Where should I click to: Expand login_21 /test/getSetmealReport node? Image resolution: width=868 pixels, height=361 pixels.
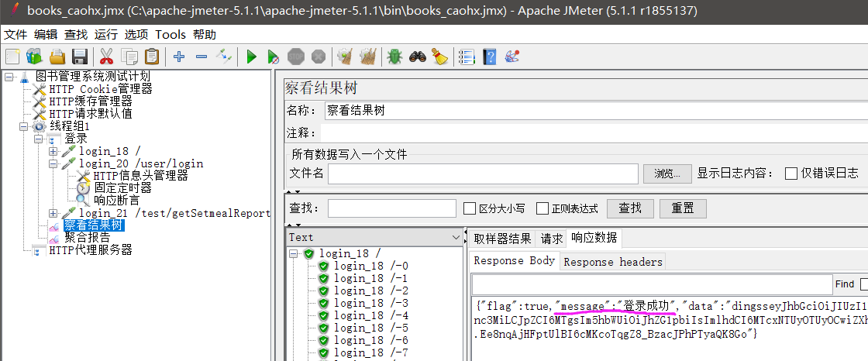pyautogui.click(x=53, y=213)
